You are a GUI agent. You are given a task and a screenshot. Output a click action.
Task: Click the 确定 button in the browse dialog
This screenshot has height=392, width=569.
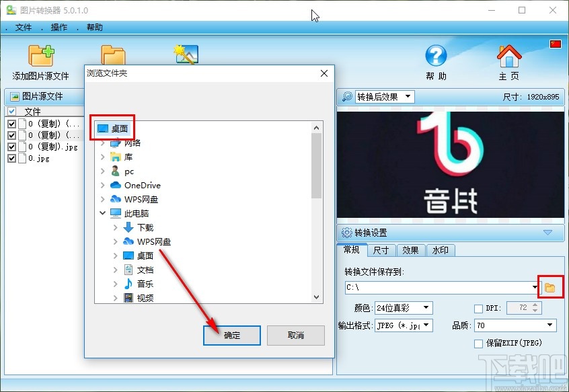[x=231, y=336]
